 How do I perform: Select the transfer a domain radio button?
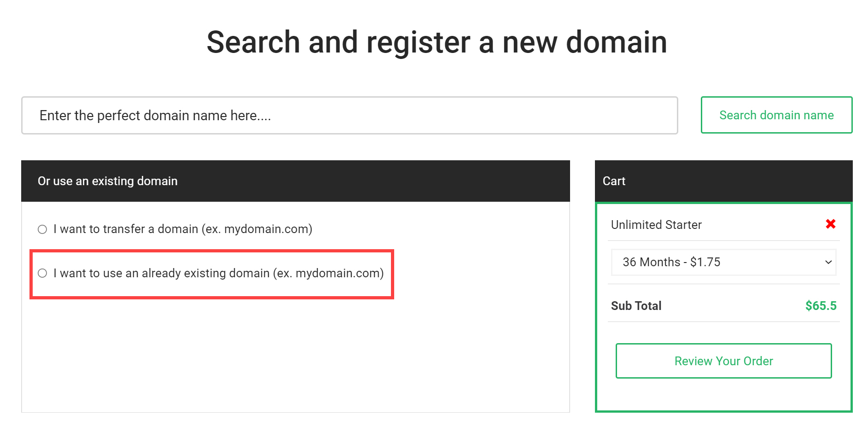(x=42, y=229)
